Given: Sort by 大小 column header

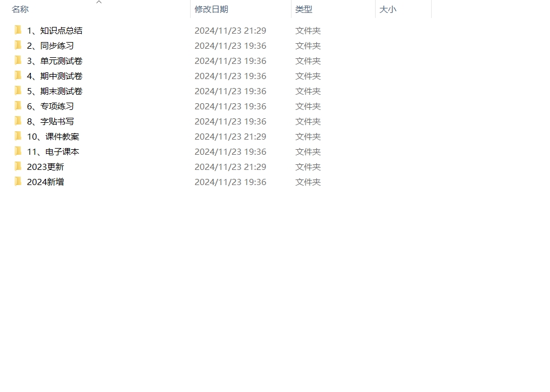Looking at the screenshot, I should pyautogui.click(x=388, y=10).
